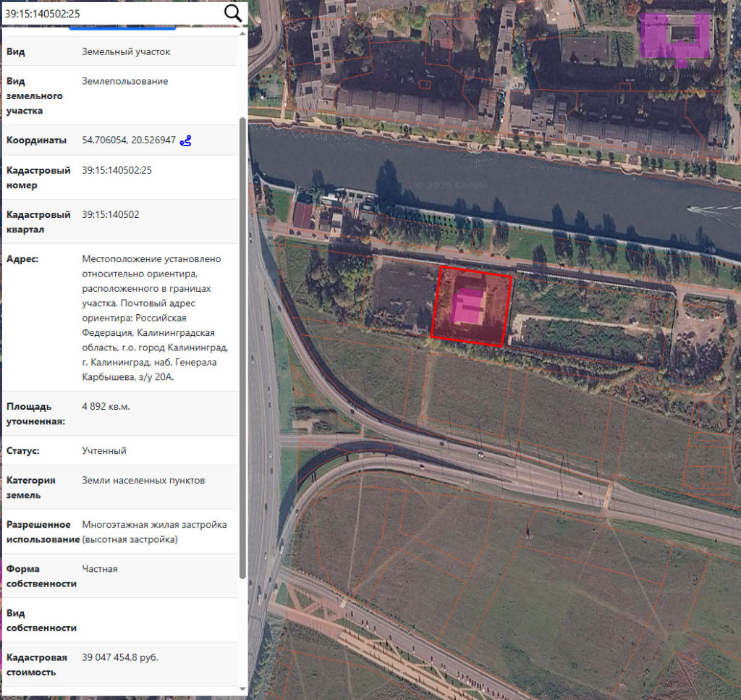Click the area value '4 892 кв.м.'
The height and width of the screenshot is (700, 741).
click(106, 407)
